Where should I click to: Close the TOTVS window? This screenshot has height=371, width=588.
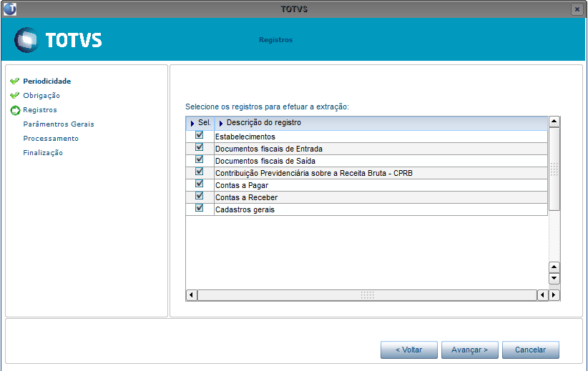pyautogui.click(x=577, y=9)
